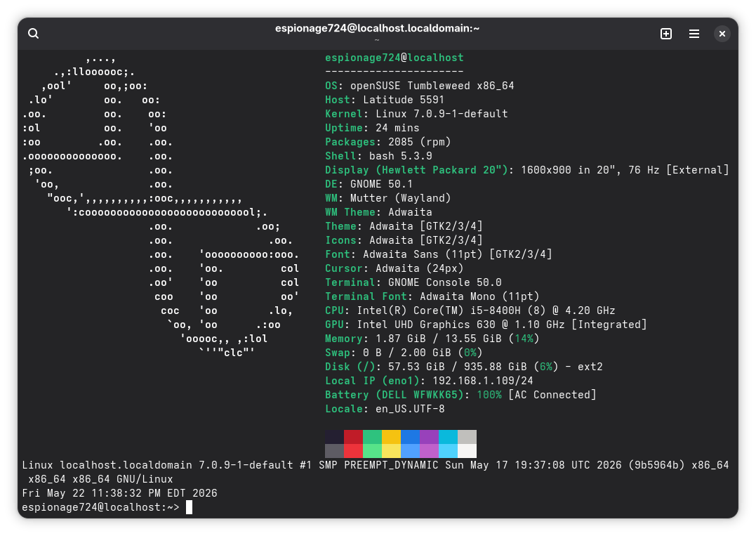
Task: Click the blue color swatch in top row
Action: [x=410, y=437]
